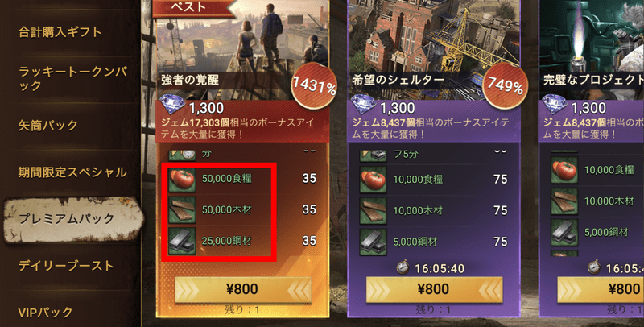Image resolution: width=644 pixels, height=327 pixels.
Task: Switch to the 矢筒パック tab
Action: coord(48,126)
